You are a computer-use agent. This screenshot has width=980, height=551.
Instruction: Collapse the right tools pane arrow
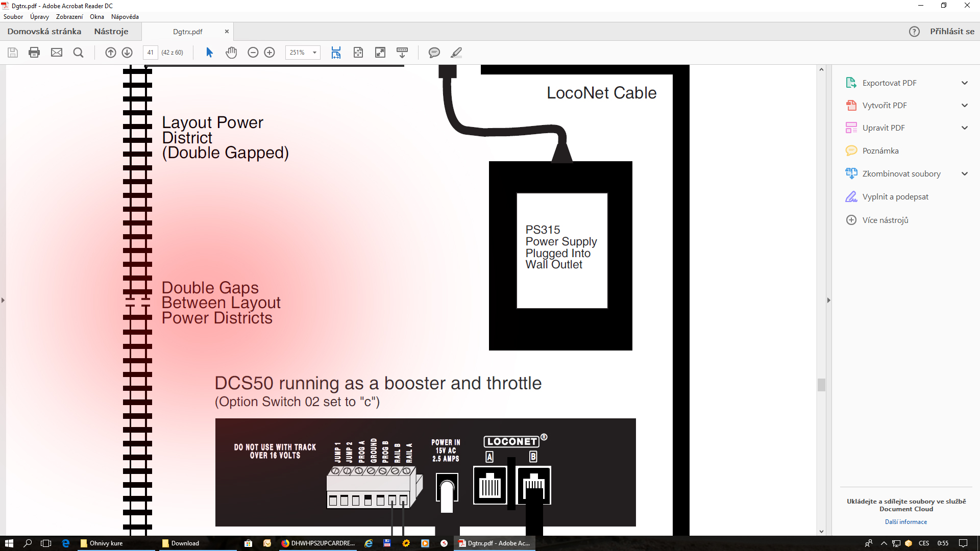point(828,300)
